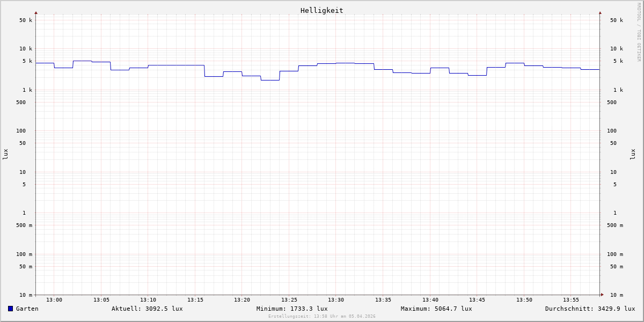644x322 pixels.
Task: Select the Minimum: 1733.3 lux value
Action: pos(292,309)
